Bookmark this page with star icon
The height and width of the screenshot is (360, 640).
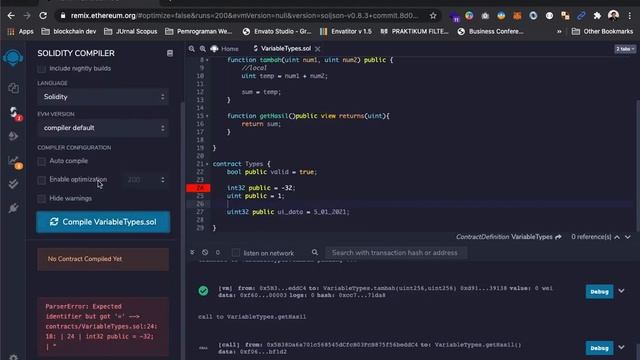[433, 16]
